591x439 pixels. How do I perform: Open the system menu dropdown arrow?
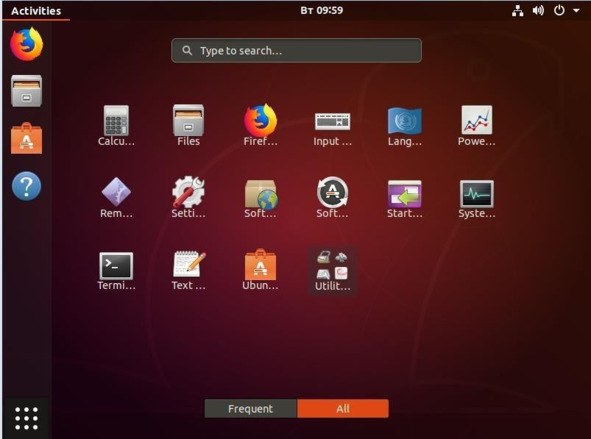coord(576,11)
